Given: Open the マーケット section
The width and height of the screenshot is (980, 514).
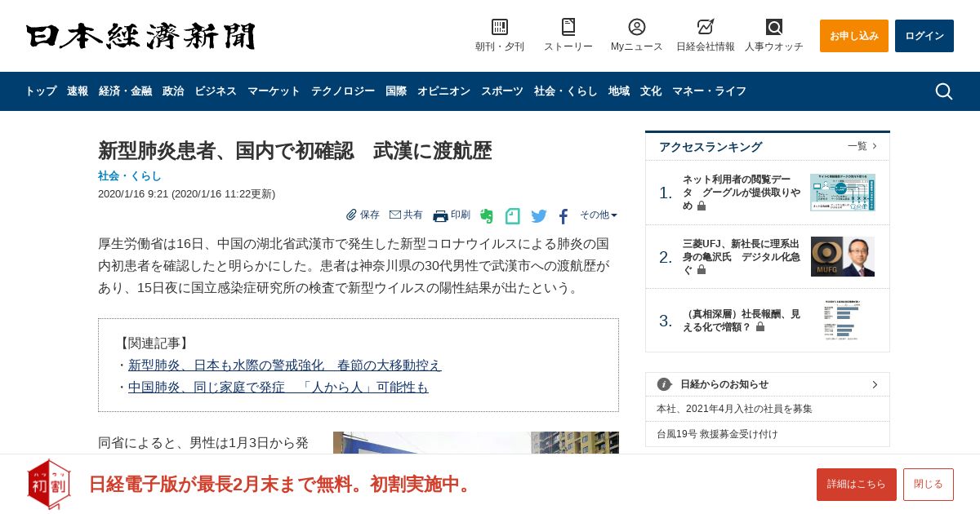Looking at the screenshot, I should click(x=274, y=91).
